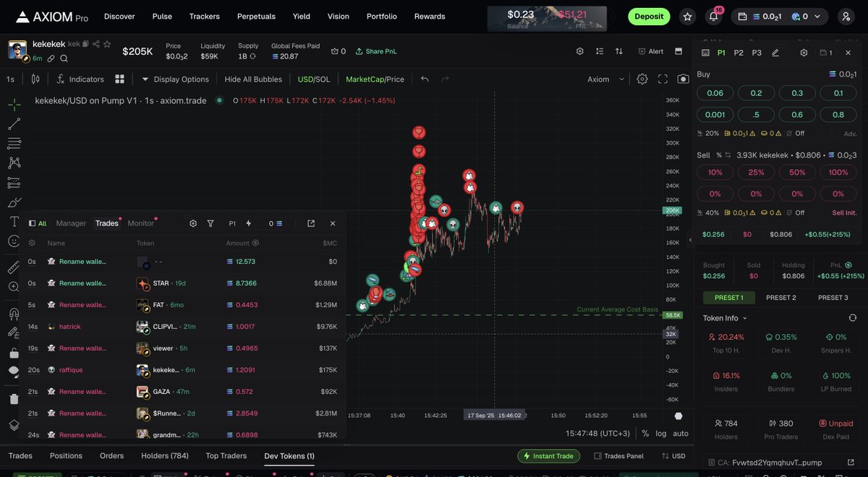Image resolution: width=868 pixels, height=477 pixels.
Task: Select PRESET 2 button
Action: [x=781, y=298]
